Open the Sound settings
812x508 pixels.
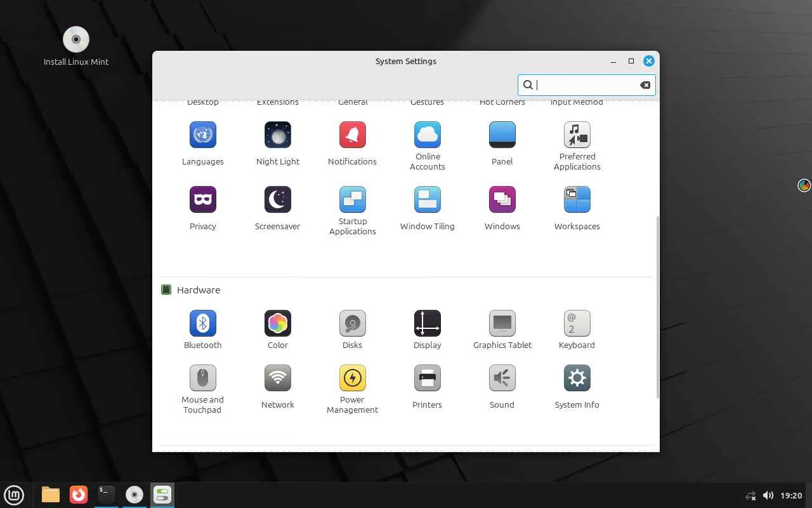(x=502, y=387)
